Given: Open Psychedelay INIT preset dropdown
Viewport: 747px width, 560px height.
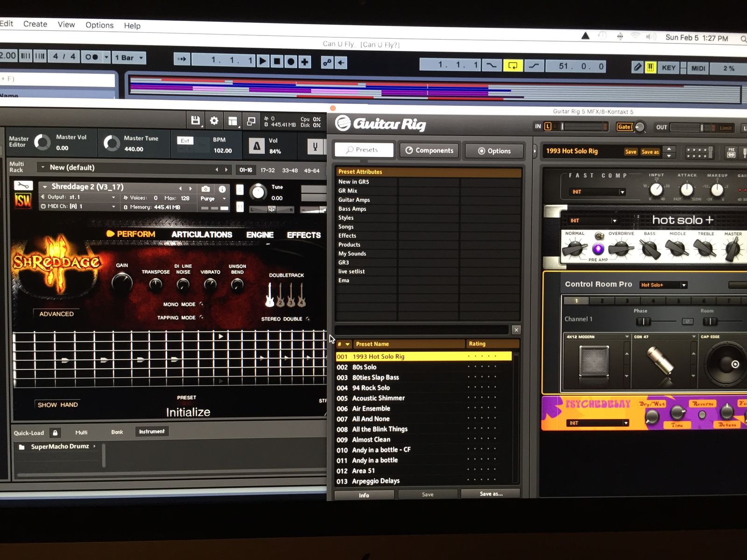Looking at the screenshot, I should point(626,423).
